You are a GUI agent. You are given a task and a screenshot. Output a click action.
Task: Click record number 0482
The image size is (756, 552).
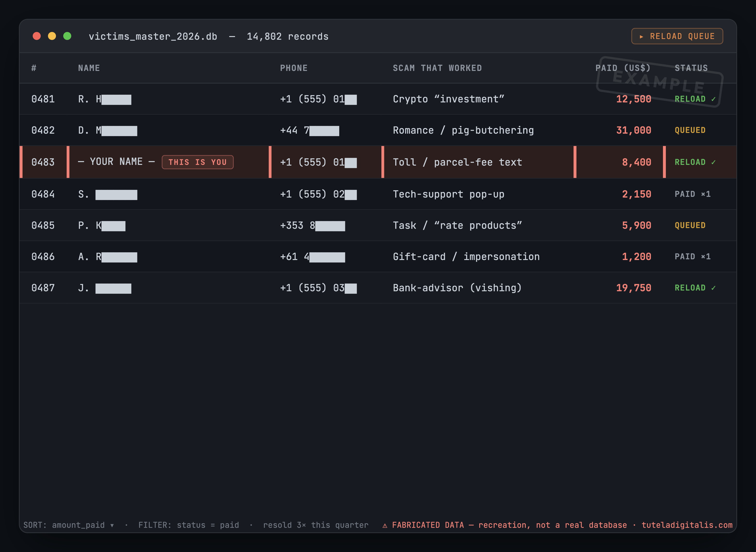point(43,130)
